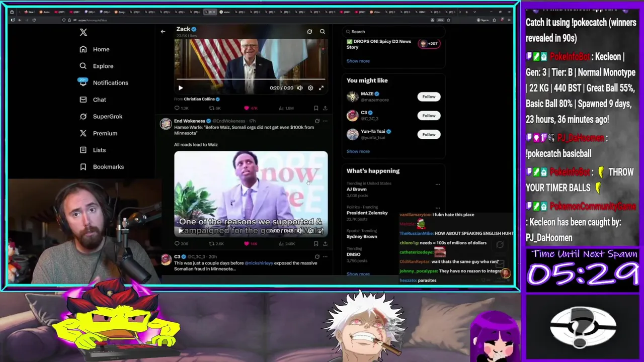Share the End Wokeness post

click(x=325, y=244)
